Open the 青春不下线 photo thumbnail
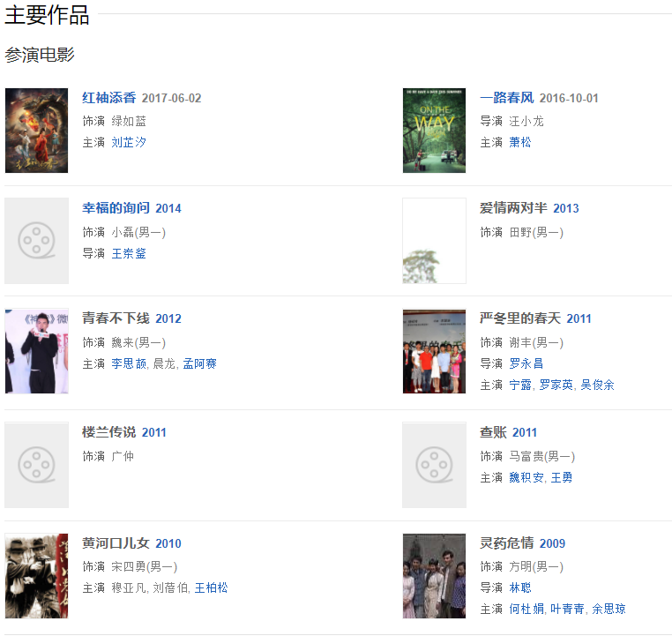The height and width of the screenshot is (636, 672). 36,351
